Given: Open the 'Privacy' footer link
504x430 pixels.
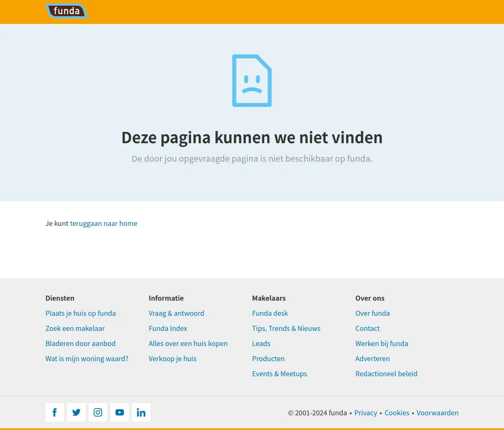Looking at the screenshot, I should click(366, 413).
